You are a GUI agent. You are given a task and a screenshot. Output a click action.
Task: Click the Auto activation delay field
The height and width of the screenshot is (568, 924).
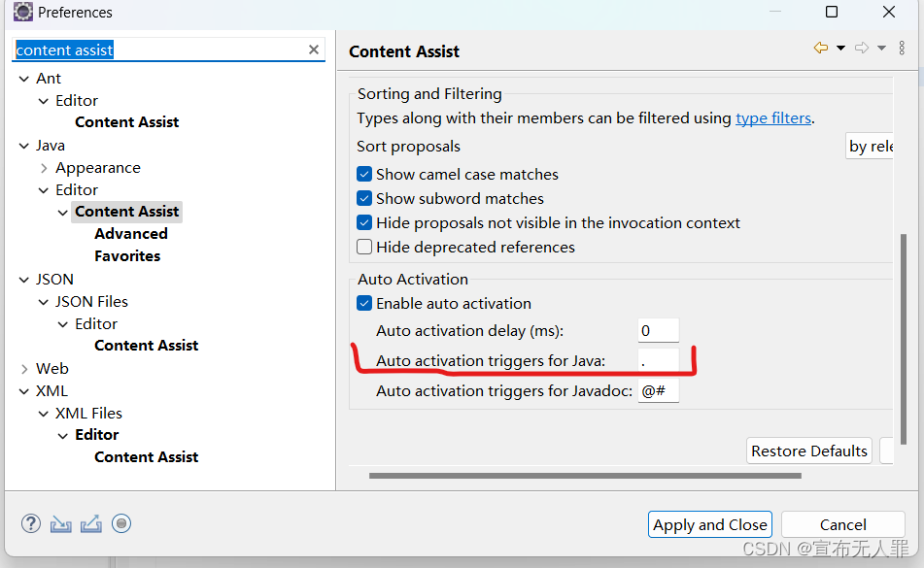click(658, 331)
